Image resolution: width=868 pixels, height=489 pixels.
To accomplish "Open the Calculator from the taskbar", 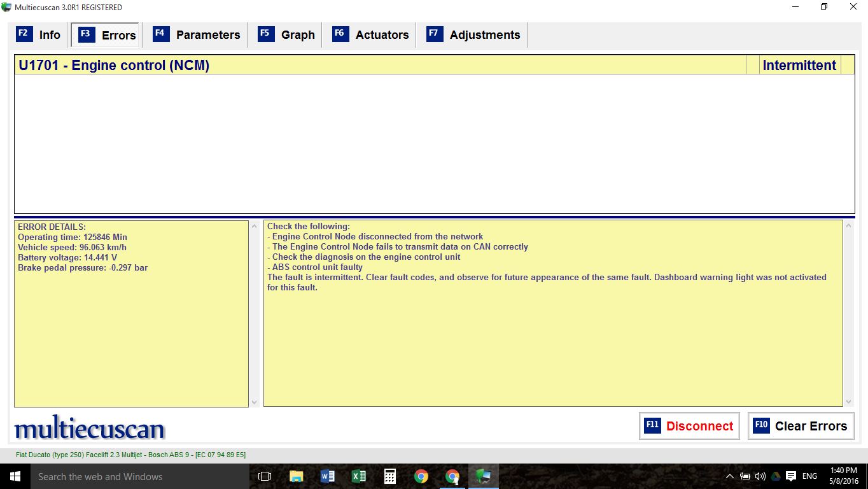I will [390, 476].
